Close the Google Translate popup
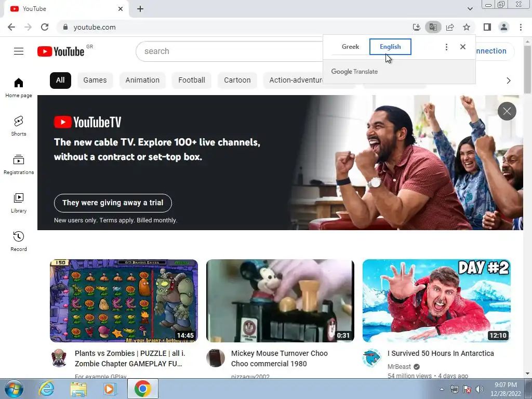The width and height of the screenshot is (532, 399). [463, 47]
